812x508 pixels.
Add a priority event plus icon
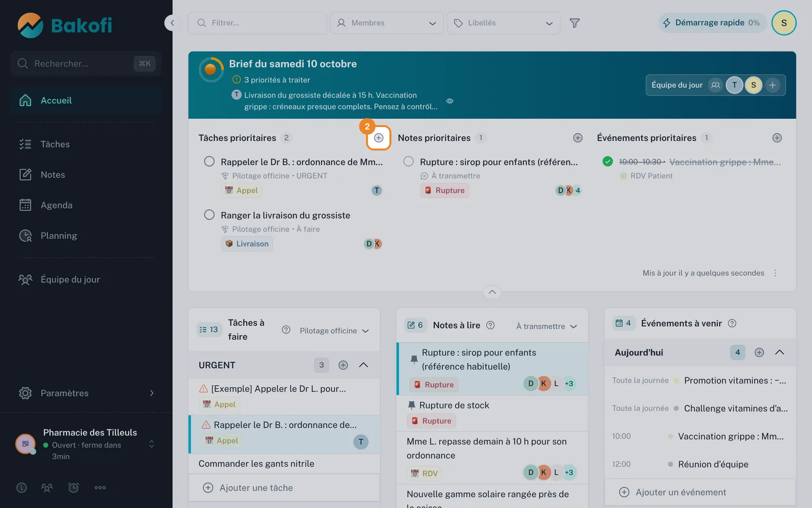(x=777, y=138)
